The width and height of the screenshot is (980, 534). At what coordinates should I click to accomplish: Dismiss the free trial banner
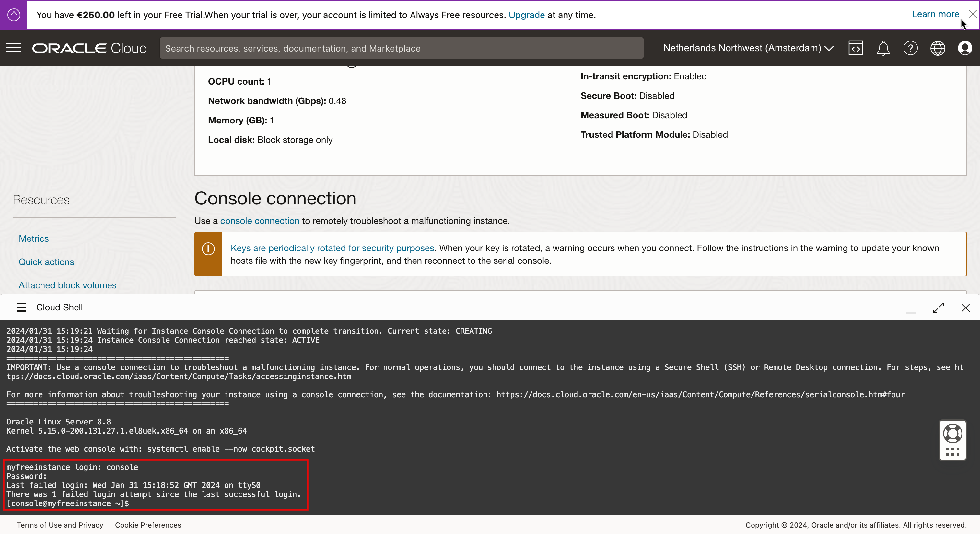click(x=973, y=14)
